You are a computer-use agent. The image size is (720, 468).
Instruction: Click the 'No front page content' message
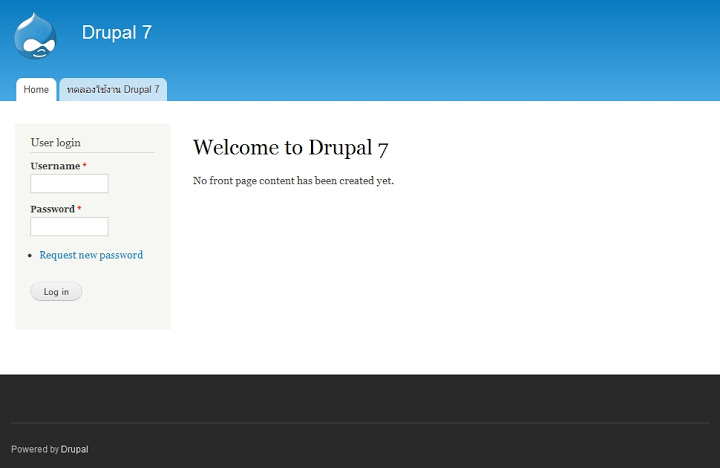coord(293,180)
